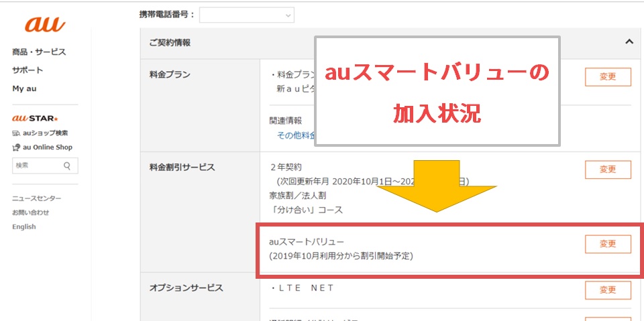This screenshot has height=321, width=644.
Task: Select the 2年契約 text
Action: (286, 167)
